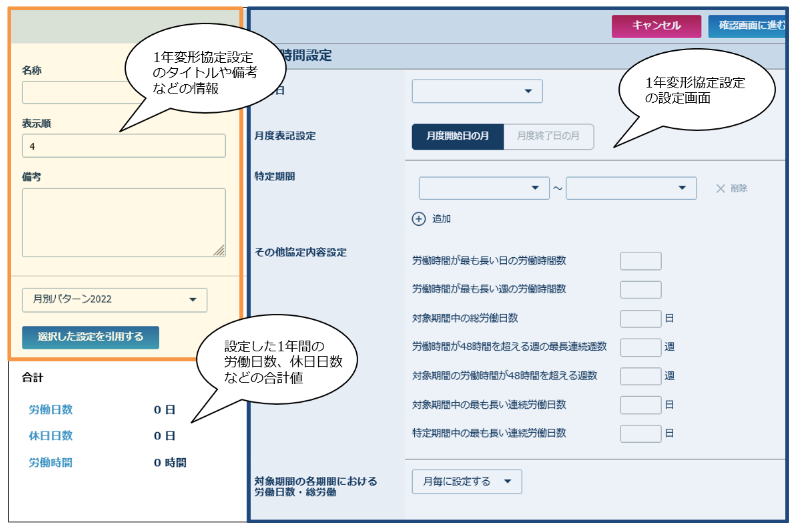The height and width of the screenshot is (528, 794).
Task: Open the dropdown at top of settings panel
Action: point(477,92)
